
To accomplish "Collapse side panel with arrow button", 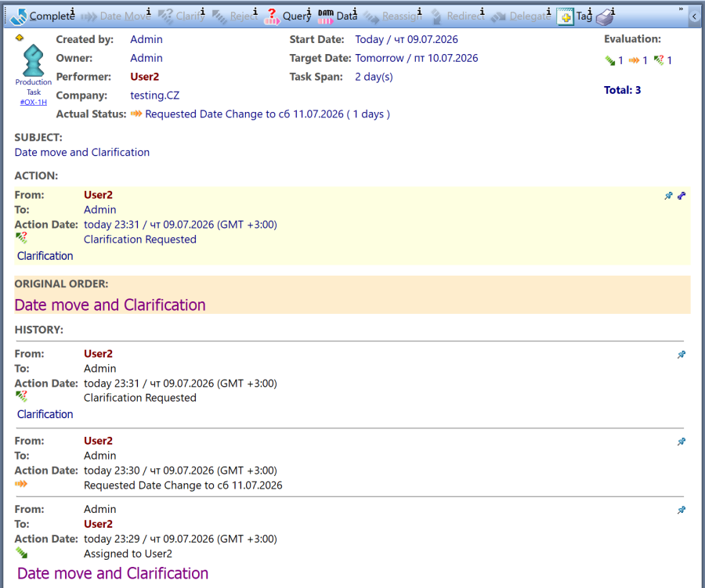I will [x=695, y=16].
